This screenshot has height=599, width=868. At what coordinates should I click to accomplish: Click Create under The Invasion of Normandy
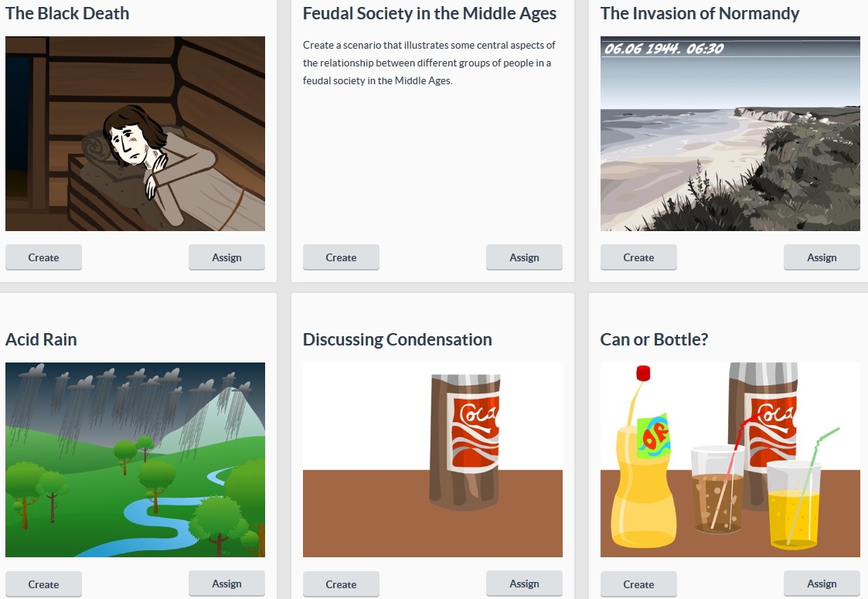point(638,257)
